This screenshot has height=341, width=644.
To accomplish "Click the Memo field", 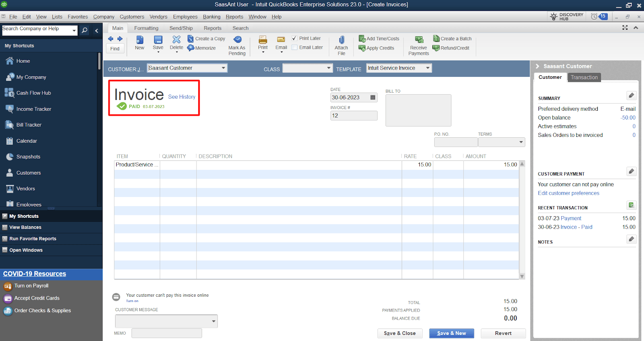I will [x=167, y=333].
